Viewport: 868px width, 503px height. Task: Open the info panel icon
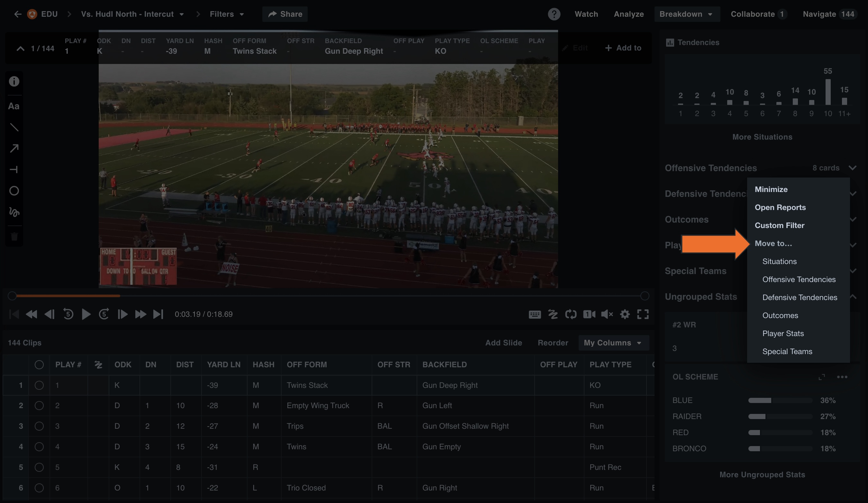coord(14,82)
